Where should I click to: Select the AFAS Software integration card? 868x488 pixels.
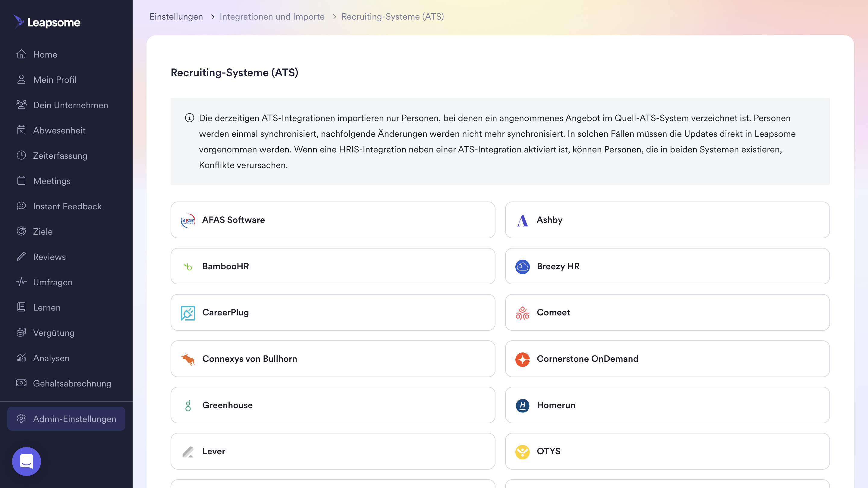click(x=333, y=220)
